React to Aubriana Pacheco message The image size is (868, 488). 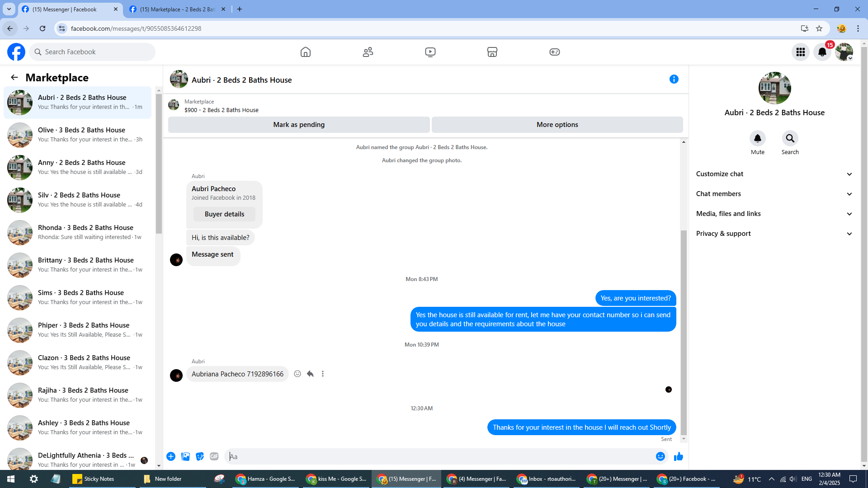(x=297, y=374)
